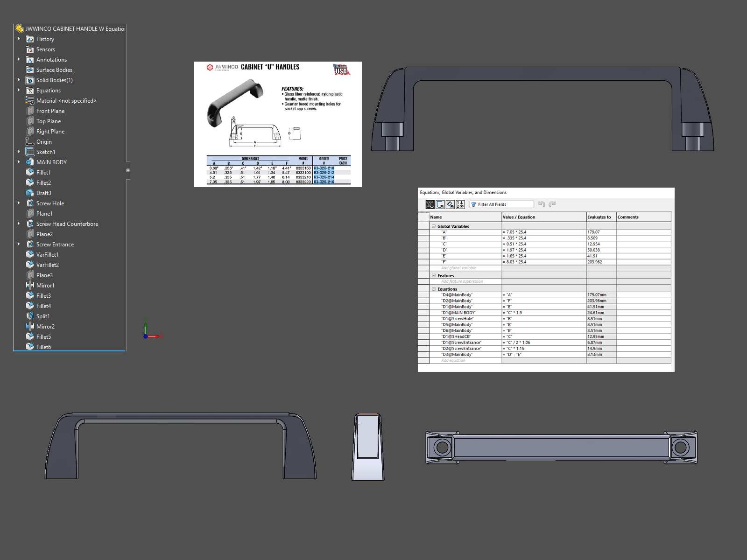Click the Mirror2 feature icon
The height and width of the screenshot is (560, 747).
coord(30,327)
